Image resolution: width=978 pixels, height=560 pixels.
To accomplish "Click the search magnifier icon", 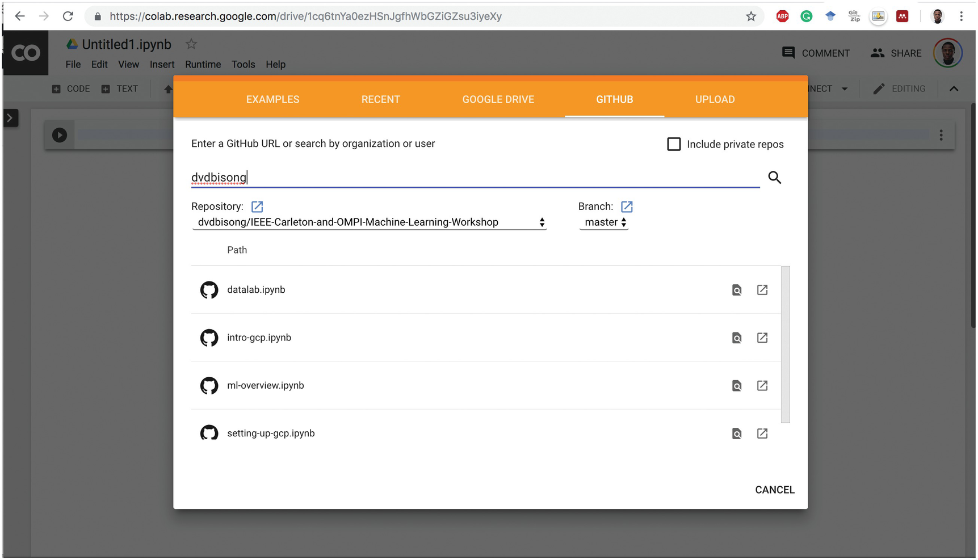I will 774,178.
